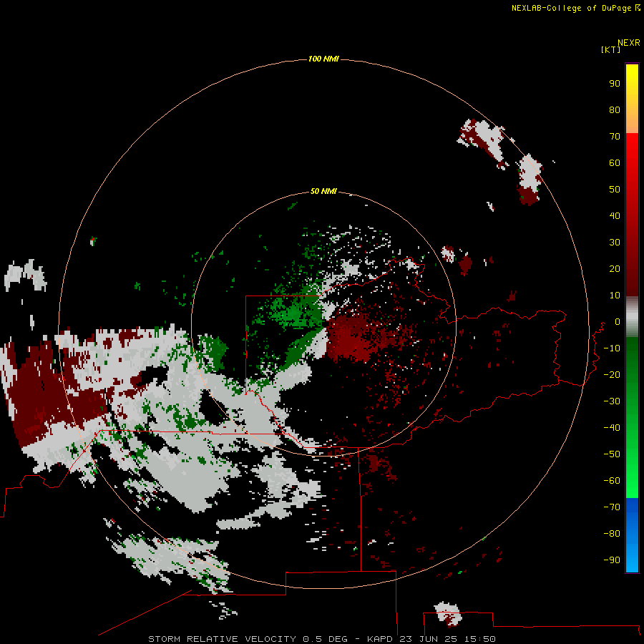Click the -50 value on velocity scale
Image resolution: width=644 pixels, height=644 pixels.
[612, 454]
